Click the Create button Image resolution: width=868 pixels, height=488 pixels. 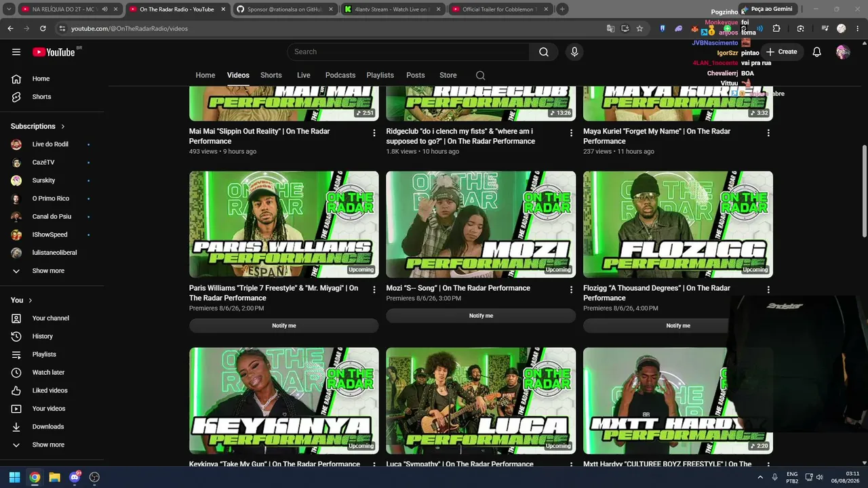coord(781,52)
